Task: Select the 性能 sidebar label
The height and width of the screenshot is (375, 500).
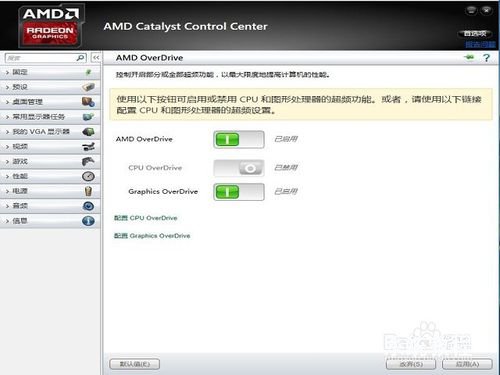Action: 20,176
